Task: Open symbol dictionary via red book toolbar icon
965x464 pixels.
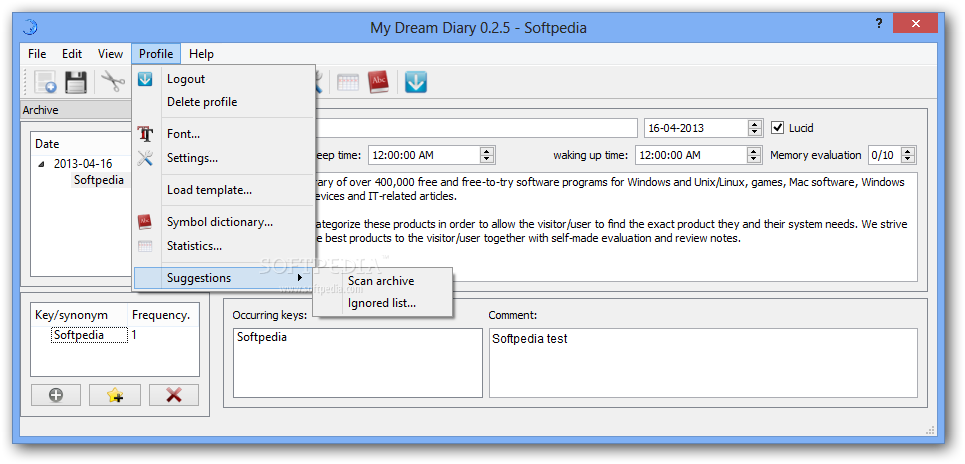Action: pos(378,82)
